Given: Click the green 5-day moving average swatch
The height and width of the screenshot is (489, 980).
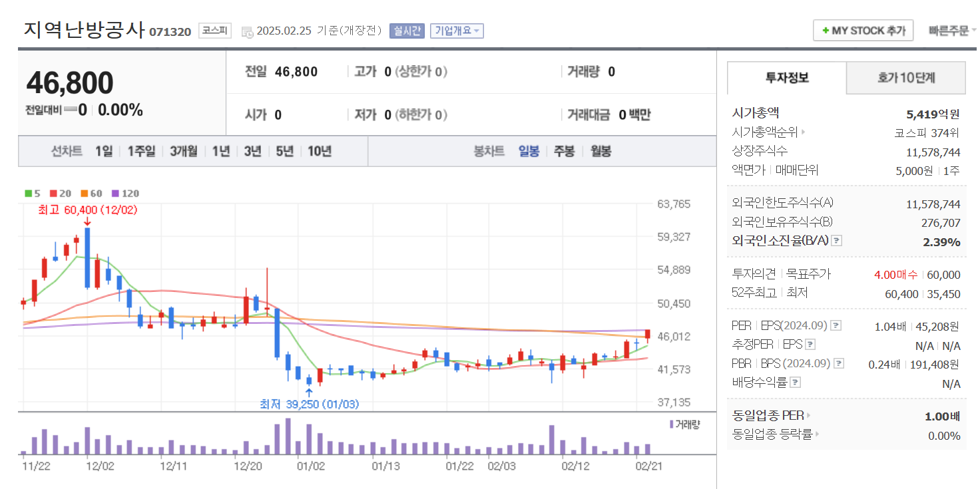Looking at the screenshot, I should (28, 194).
